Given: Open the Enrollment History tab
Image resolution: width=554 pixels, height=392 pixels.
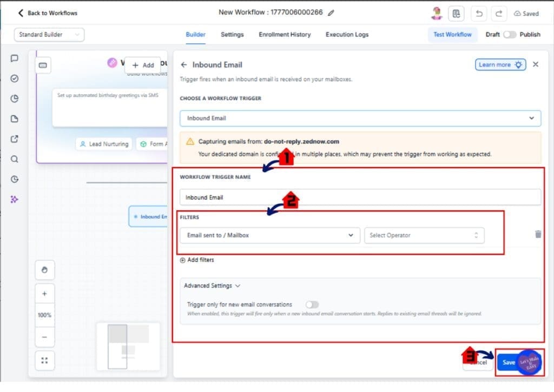Looking at the screenshot, I should point(285,34).
